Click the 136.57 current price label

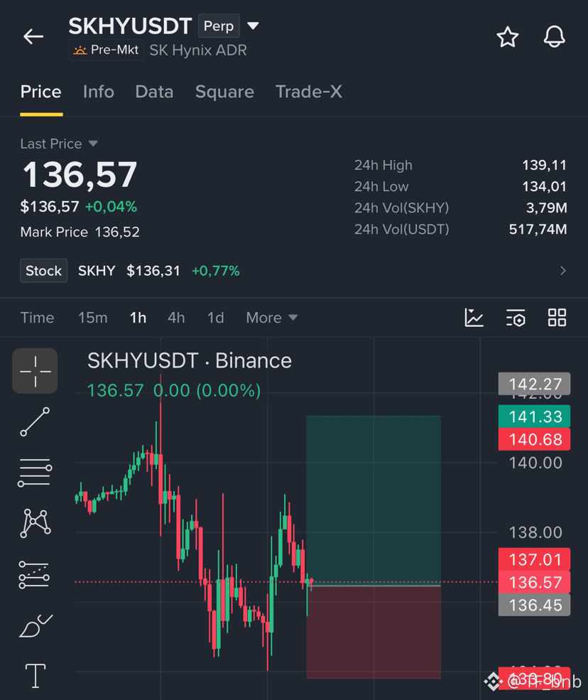(535, 582)
